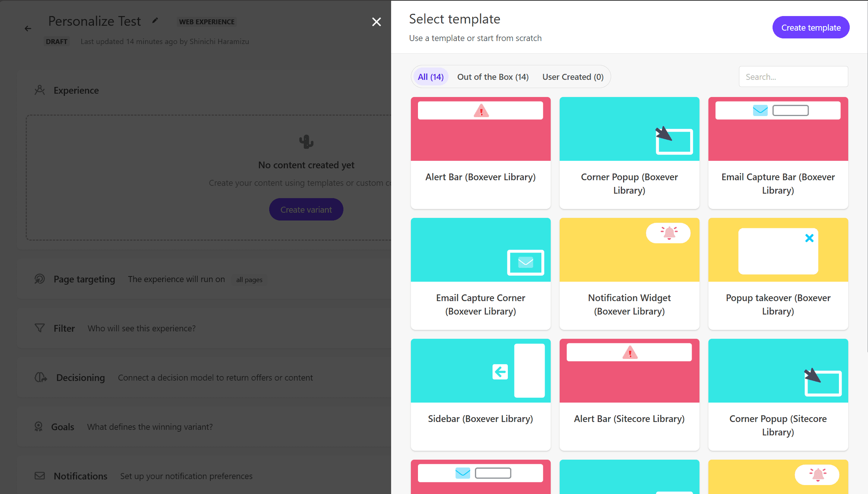This screenshot has width=868, height=494.
Task: Pick the Popup takeover template thumbnail
Action: coord(778,250)
